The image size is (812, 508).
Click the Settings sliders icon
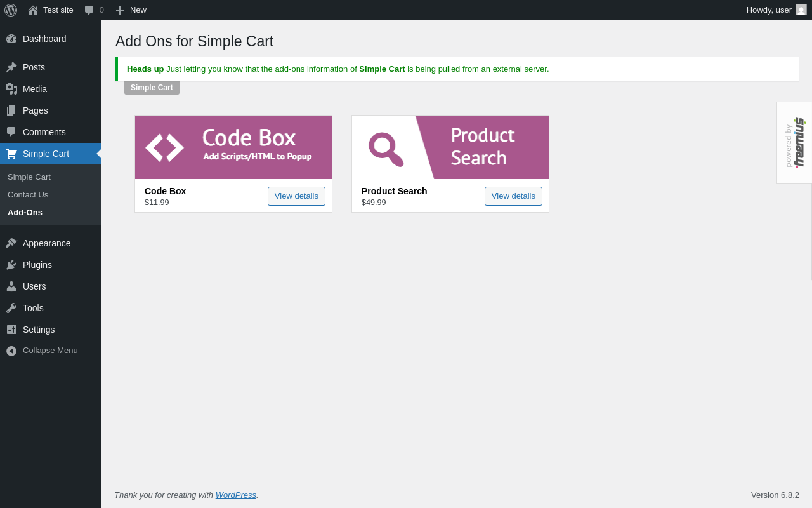point(11,330)
